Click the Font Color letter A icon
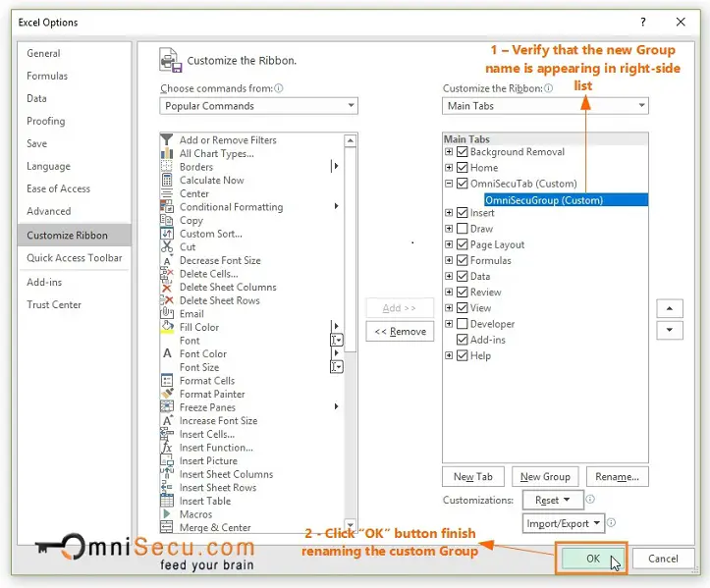Image resolution: width=710 pixels, height=588 pixels. coord(167,353)
